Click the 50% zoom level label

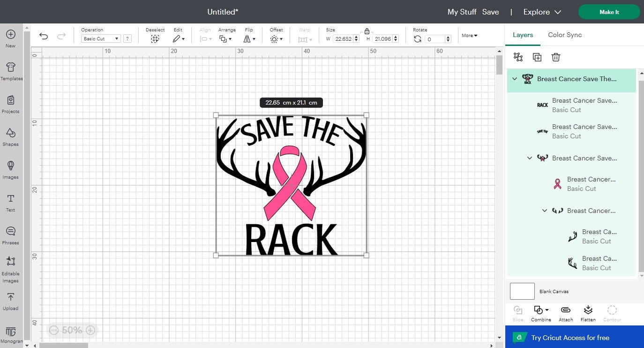(72, 330)
